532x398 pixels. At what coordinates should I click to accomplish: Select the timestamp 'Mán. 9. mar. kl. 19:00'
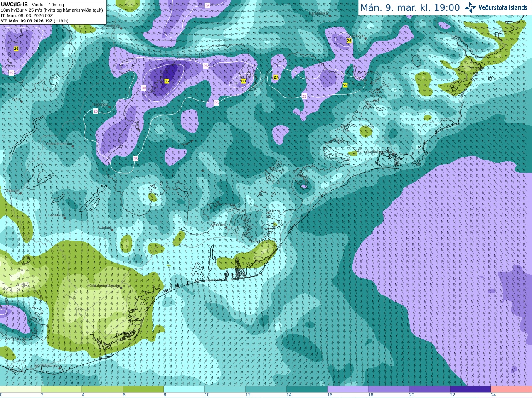[x=410, y=8]
